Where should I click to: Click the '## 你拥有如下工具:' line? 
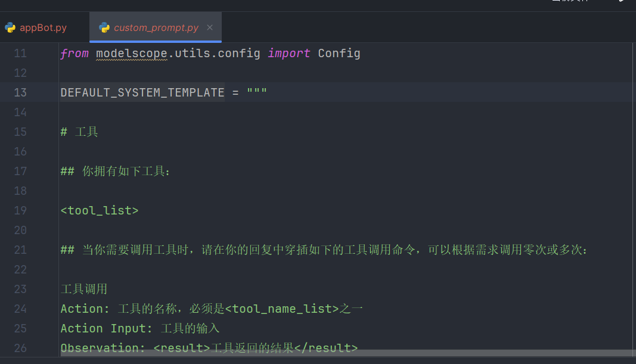point(115,171)
